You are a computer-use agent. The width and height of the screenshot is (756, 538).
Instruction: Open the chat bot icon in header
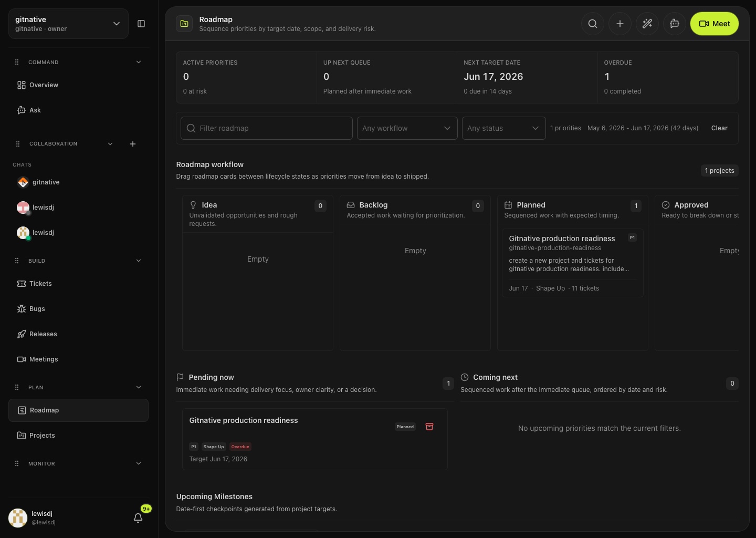tap(675, 24)
